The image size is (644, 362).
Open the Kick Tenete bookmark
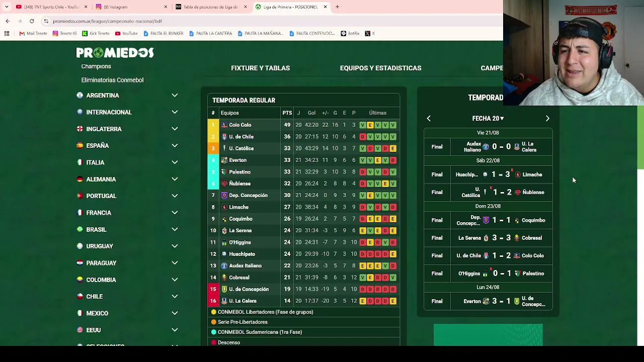(x=96, y=34)
